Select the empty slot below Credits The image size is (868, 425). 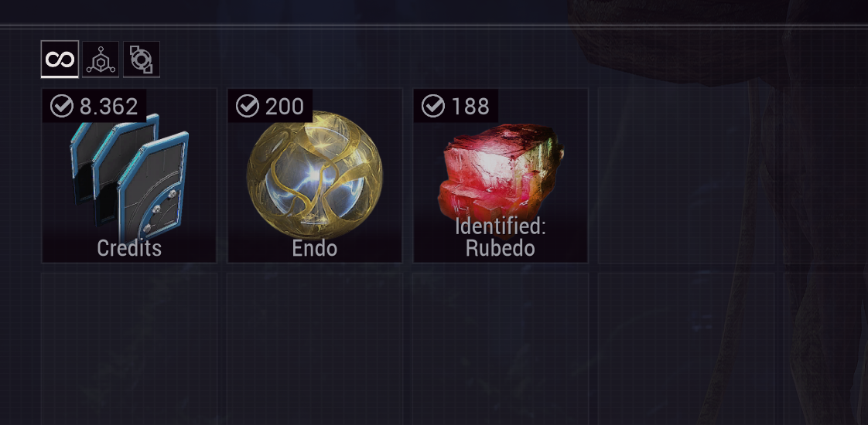pyautogui.click(x=129, y=348)
